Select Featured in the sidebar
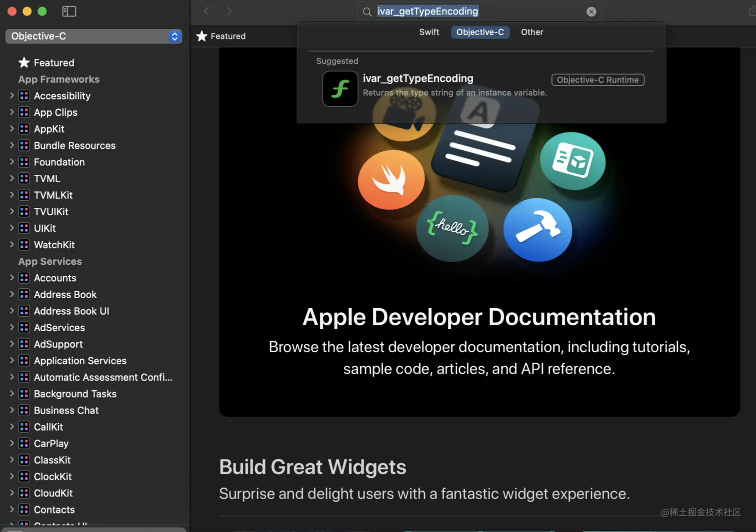The height and width of the screenshot is (532, 756). pos(54,62)
